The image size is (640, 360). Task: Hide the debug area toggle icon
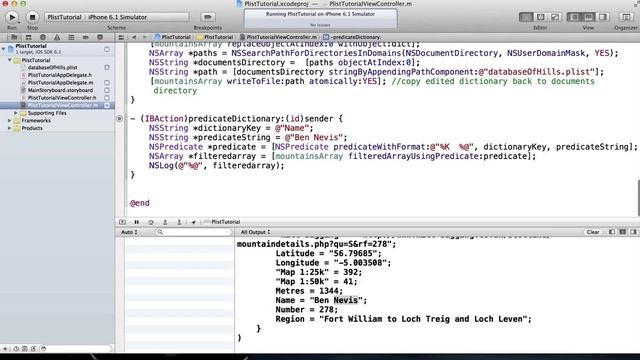click(x=122, y=222)
